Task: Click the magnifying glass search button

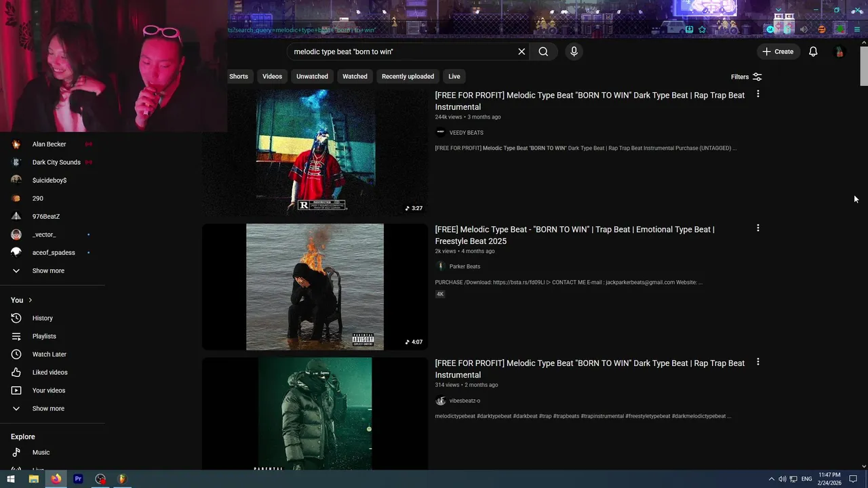Action: point(543,52)
